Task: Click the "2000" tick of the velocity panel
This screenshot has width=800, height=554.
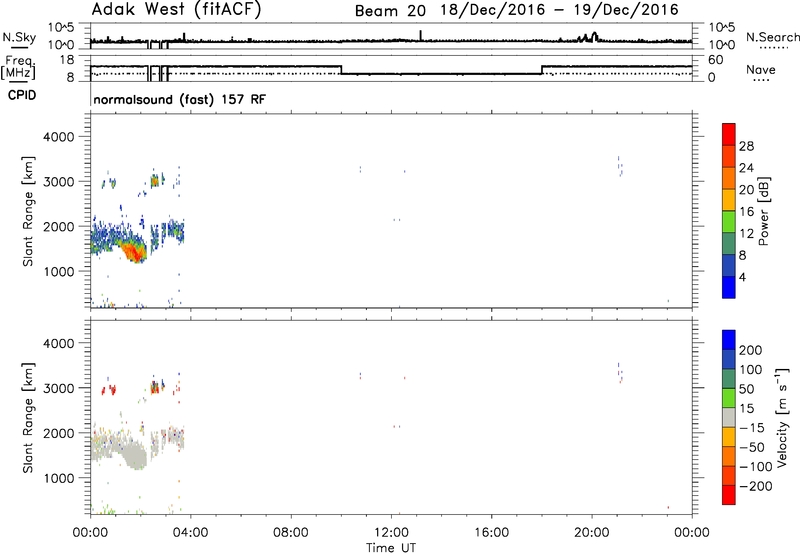Action: [59, 433]
